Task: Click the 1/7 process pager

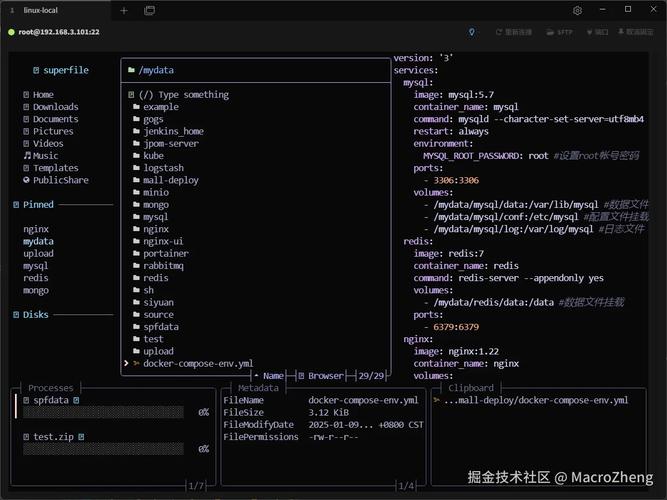Action: [197, 486]
